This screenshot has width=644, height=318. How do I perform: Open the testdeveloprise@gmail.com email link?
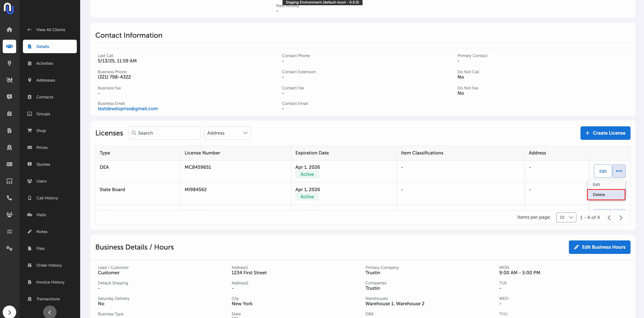pos(128,109)
